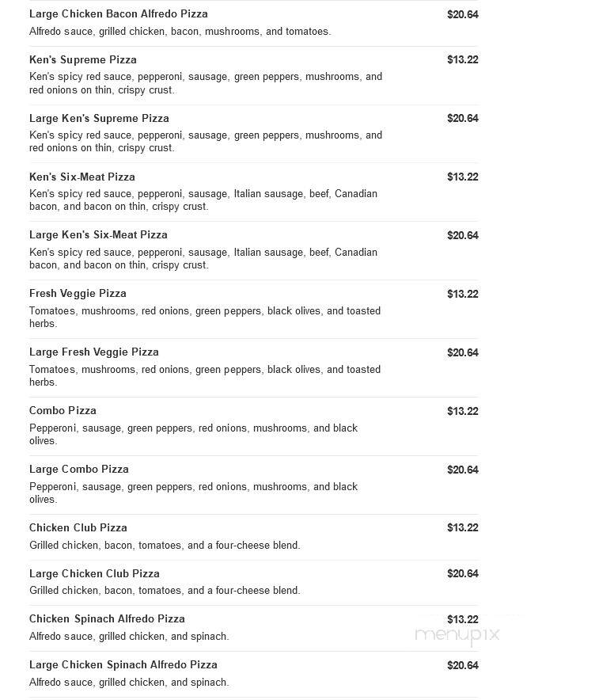Select Large Ken's Six-Meat Pizza heading
Image resolution: width=599 pixels, height=700 pixels.
(x=98, y=235)
